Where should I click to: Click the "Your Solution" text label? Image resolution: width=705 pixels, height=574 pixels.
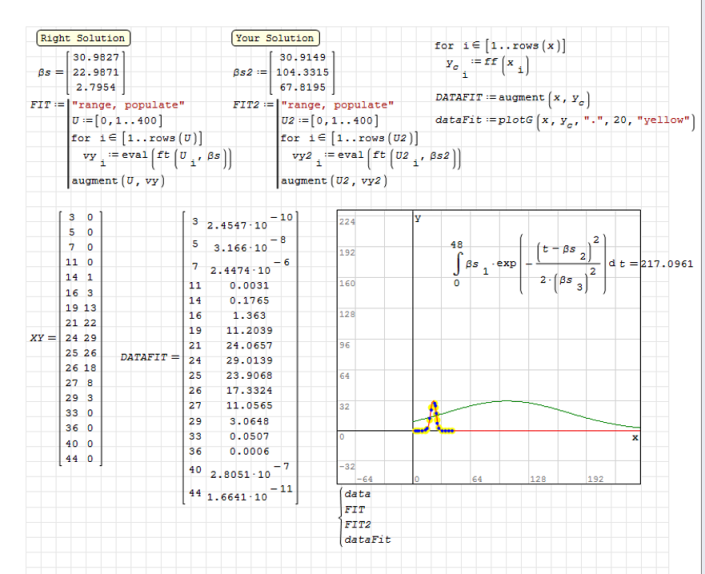tap(274, 38)
